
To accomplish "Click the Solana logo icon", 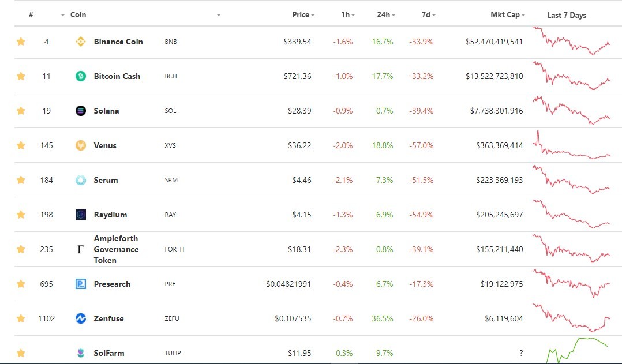I will 81,111.
